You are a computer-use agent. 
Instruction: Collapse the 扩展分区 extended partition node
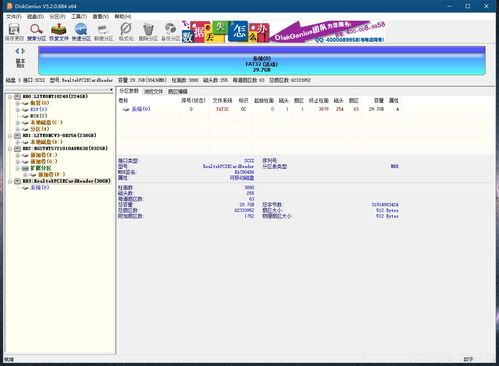click(x=18, y=168)
